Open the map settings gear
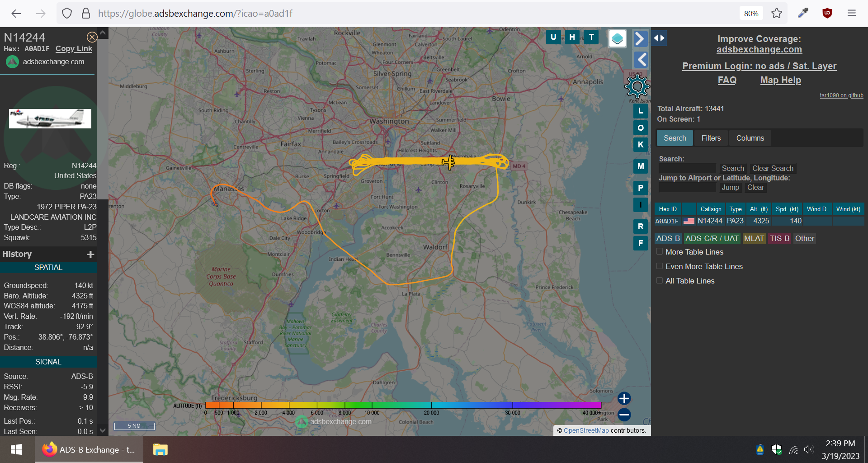This screenshot has height=463, width=868. pyautogui.click(x=637, y=86)
